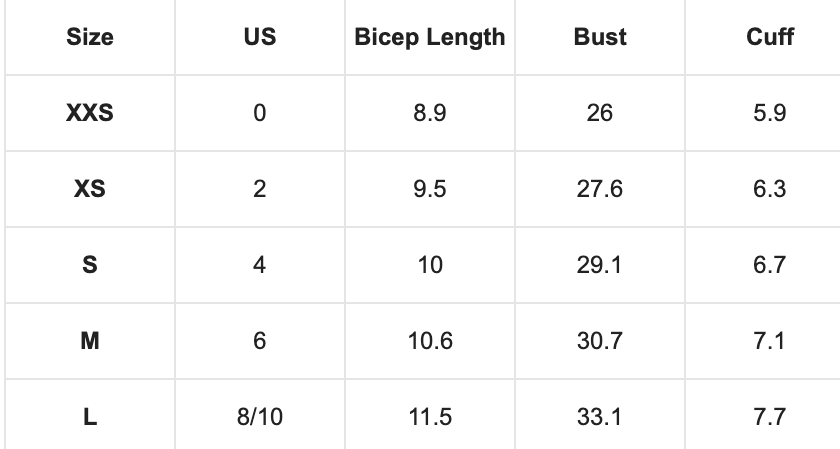The height and width of the screenshot is (449, 840).
Task: Click the XXS size row label
Action: tap(90, 113)
